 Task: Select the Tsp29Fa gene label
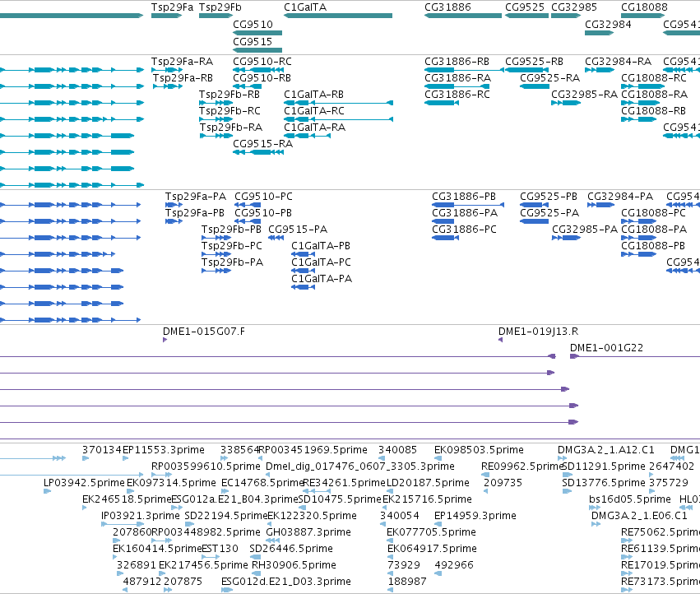tap(172, 7)
